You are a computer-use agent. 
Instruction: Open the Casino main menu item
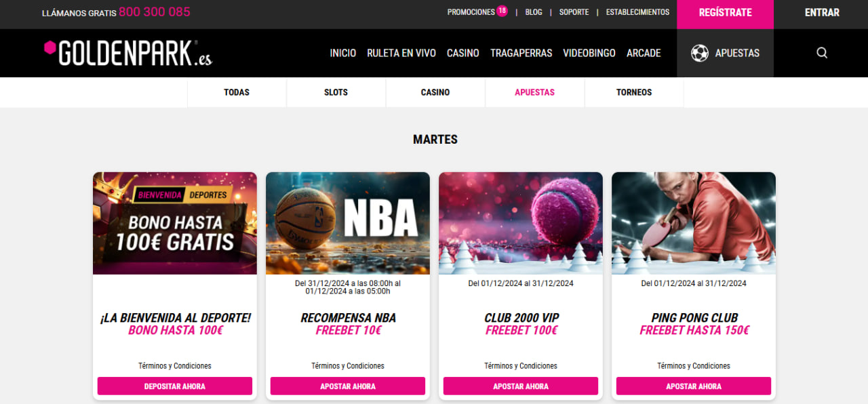click(463, 53)
